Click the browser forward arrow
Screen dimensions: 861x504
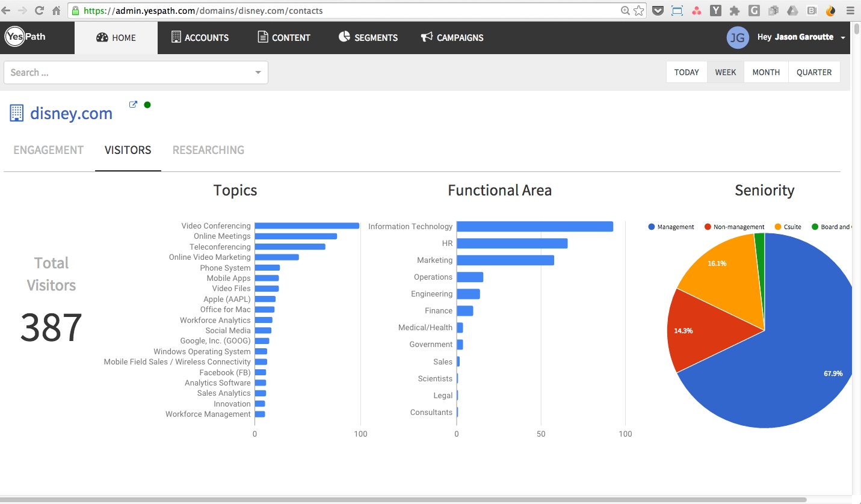point(23,10)
